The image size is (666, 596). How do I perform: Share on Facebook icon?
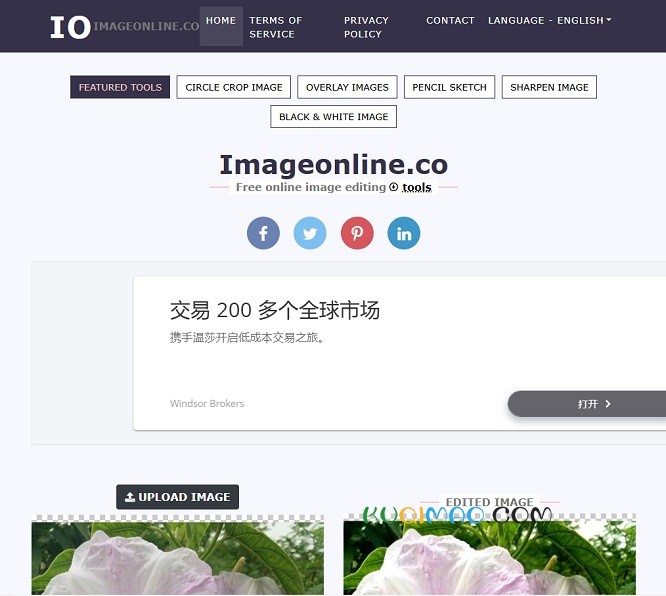tap(263, 233)
